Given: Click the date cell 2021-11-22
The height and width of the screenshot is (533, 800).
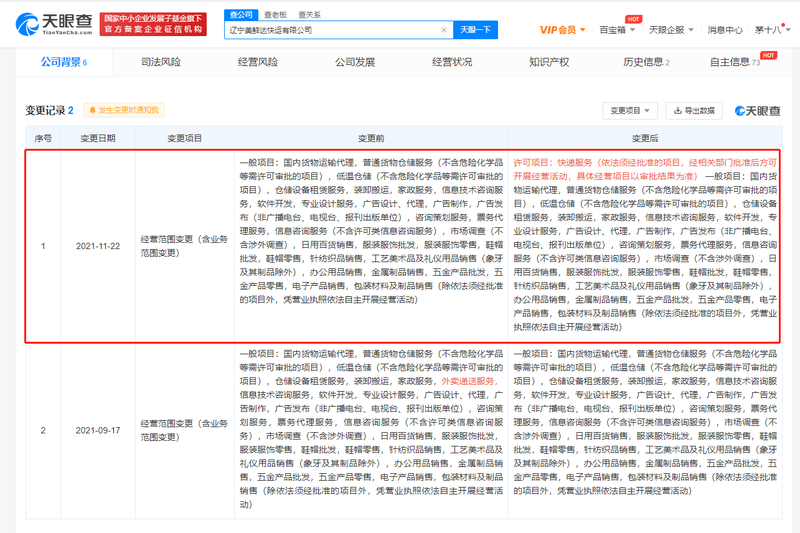Looking at the screenshot, I should 98,246.
